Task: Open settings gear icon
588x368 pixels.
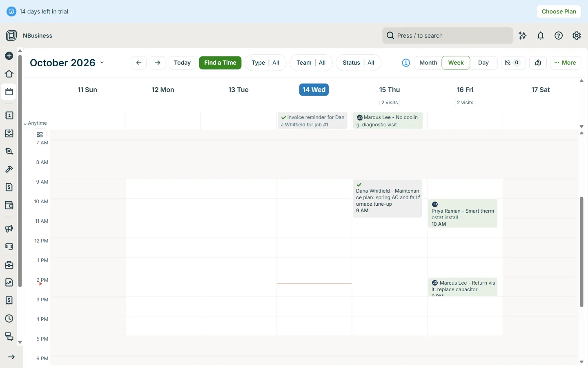Action: tap(577, 36)
